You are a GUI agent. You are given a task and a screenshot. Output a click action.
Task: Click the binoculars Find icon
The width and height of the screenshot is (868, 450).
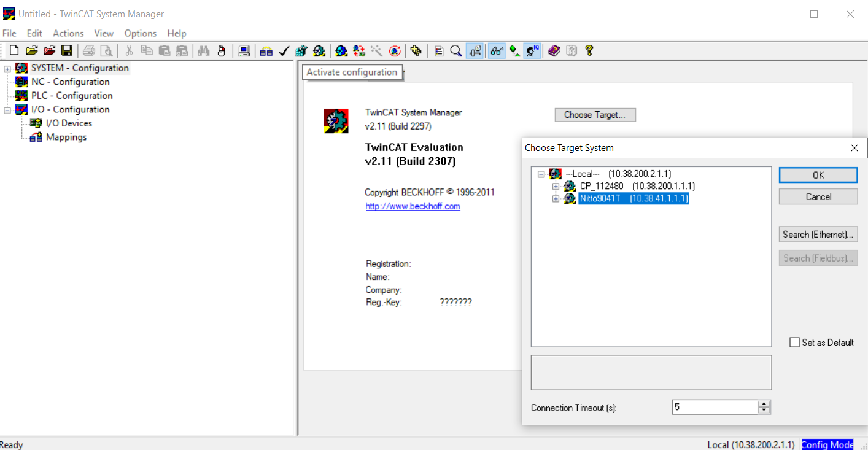[204, 51]
